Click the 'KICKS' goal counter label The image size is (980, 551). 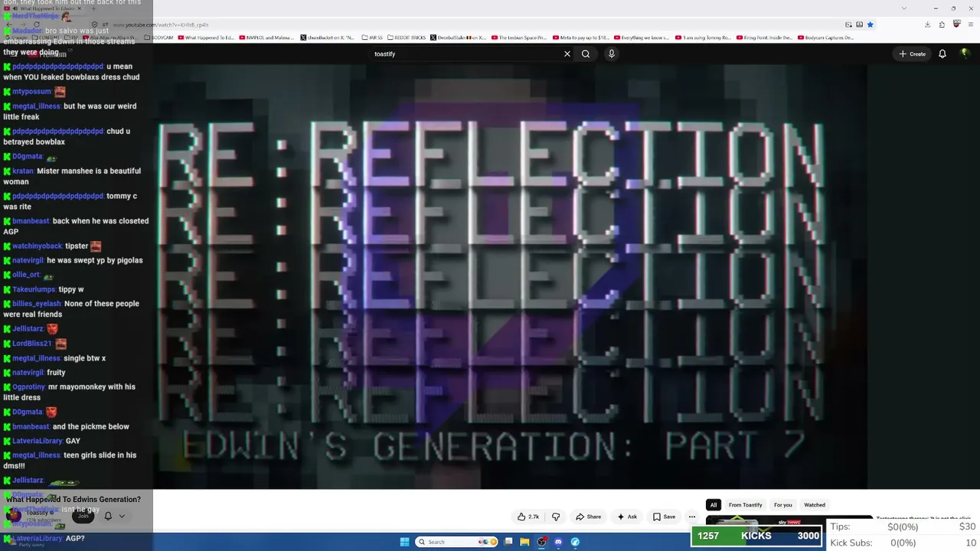point(756,536)
